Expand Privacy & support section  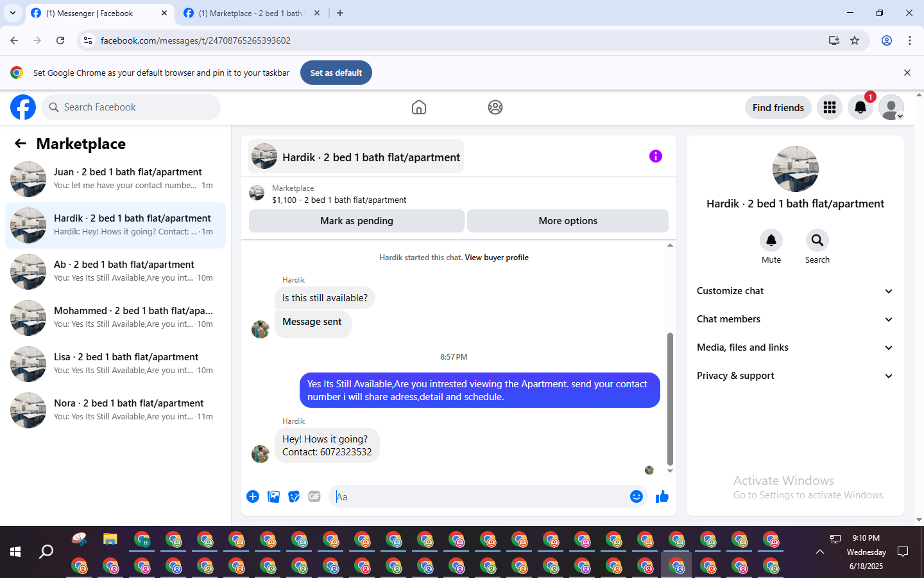[x=795, y=376]
